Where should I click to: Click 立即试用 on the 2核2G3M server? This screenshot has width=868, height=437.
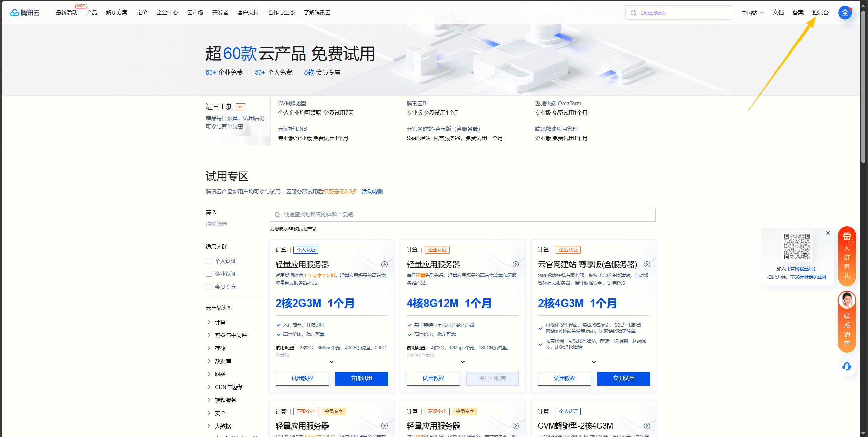[361, 378]
